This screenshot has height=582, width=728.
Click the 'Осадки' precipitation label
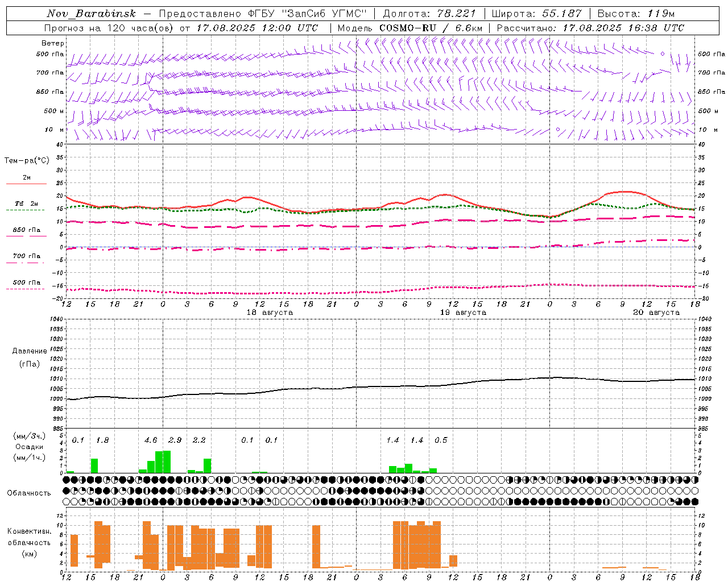[x=30, y=447]
